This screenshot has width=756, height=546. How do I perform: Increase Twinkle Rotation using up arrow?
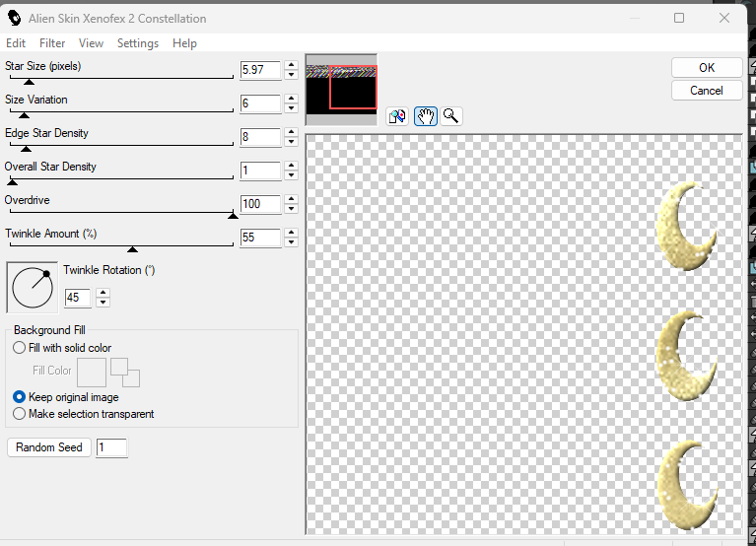pyautogui.click(x=103, y=293)
